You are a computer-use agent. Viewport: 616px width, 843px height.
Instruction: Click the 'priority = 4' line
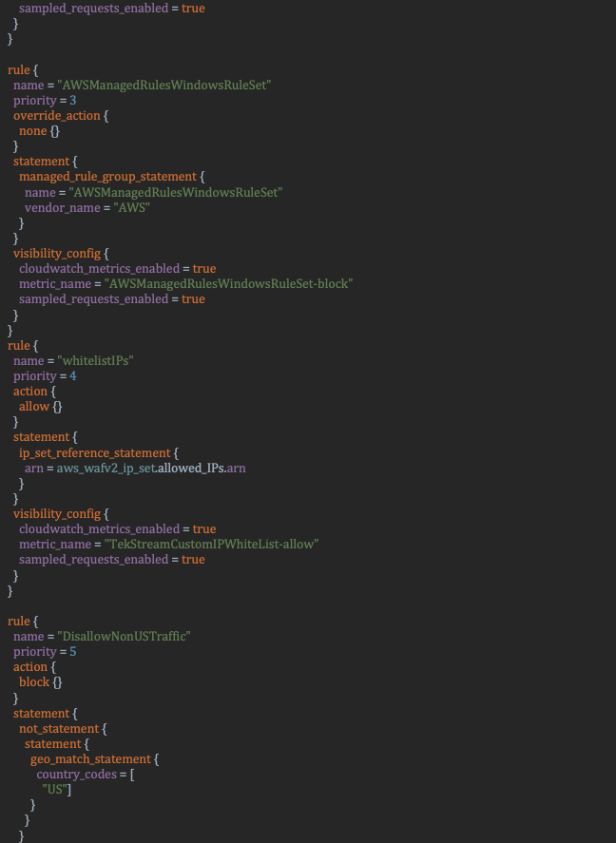point(45,376)
